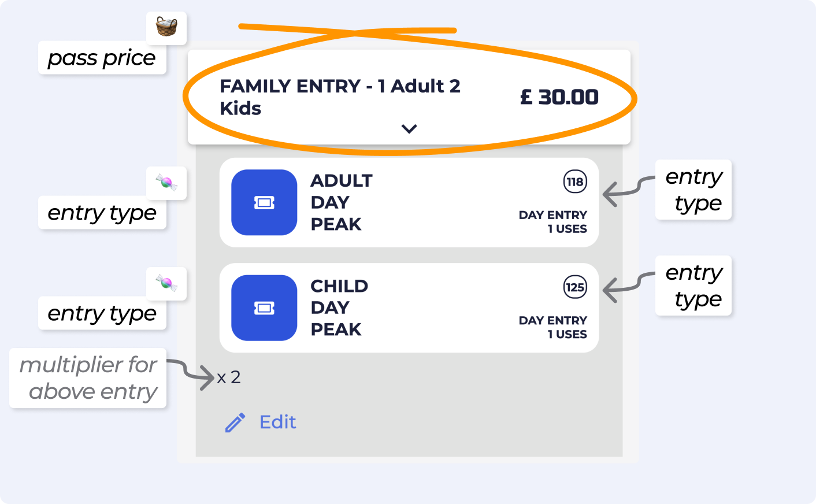The height and width of the screenshot is (504, 816).
Task: Click the £ 30.00 pass price
Action: (559, 97)
